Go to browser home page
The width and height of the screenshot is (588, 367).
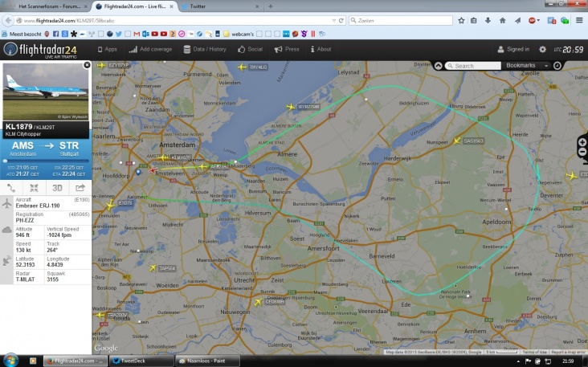coord(503,21)
